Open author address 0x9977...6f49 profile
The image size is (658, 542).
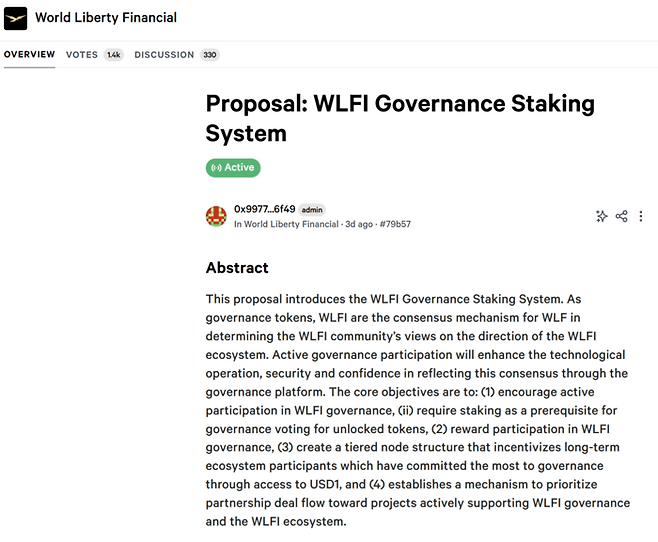coord(264,209)
